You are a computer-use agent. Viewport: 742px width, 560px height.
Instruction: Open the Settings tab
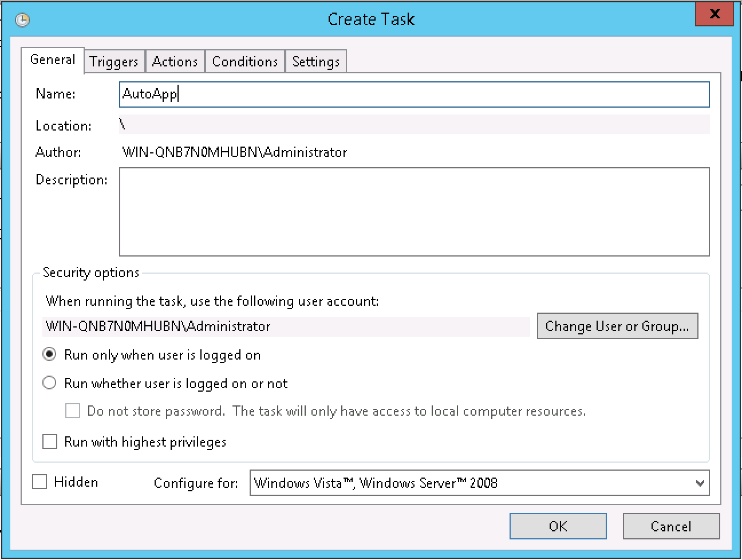pos(315,62)
